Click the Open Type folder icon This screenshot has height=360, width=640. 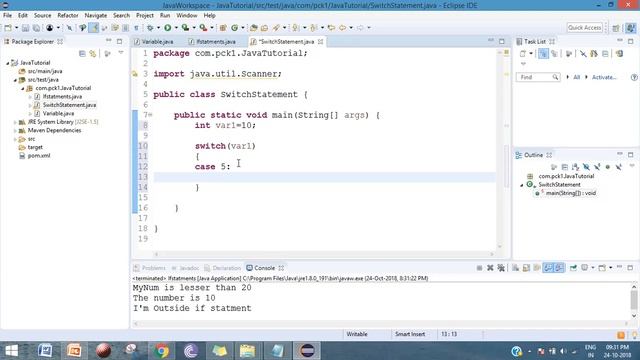tap(253, 28)
